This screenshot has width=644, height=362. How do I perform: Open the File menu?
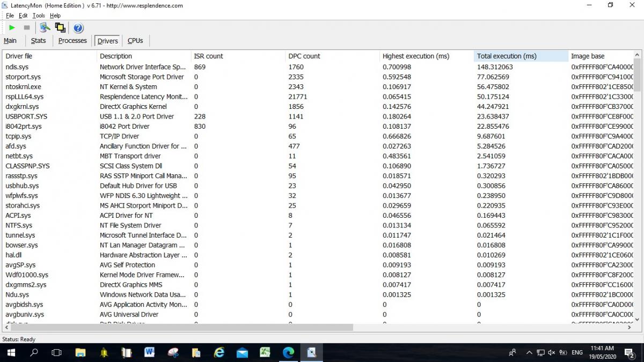[x=10, y=16]
